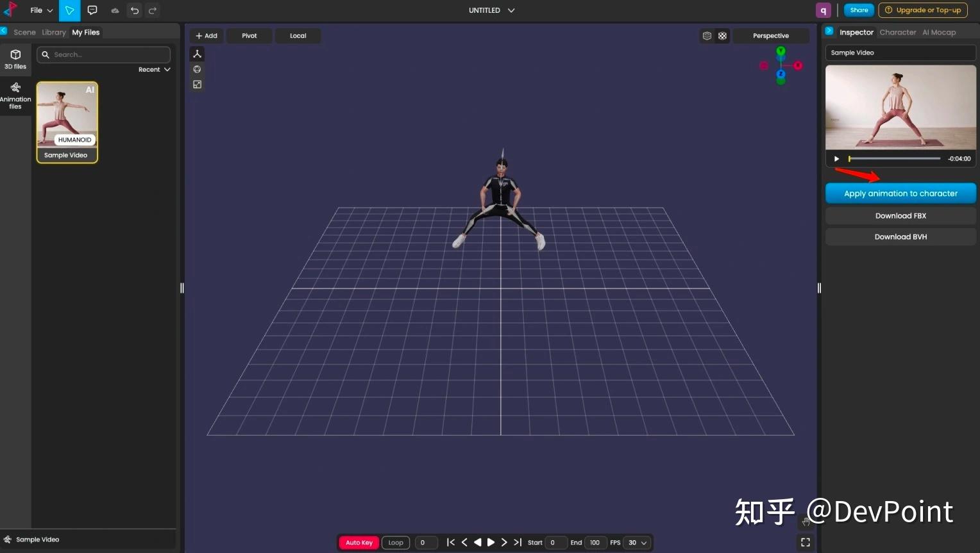Click the undo icon
The image size is (980, 553).
133,10
